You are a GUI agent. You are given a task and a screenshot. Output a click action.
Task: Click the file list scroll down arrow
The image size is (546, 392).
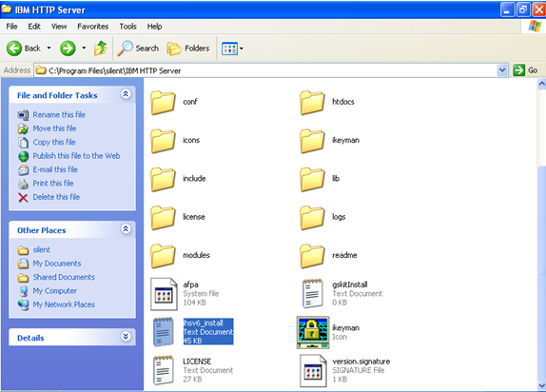click(541, 385)
